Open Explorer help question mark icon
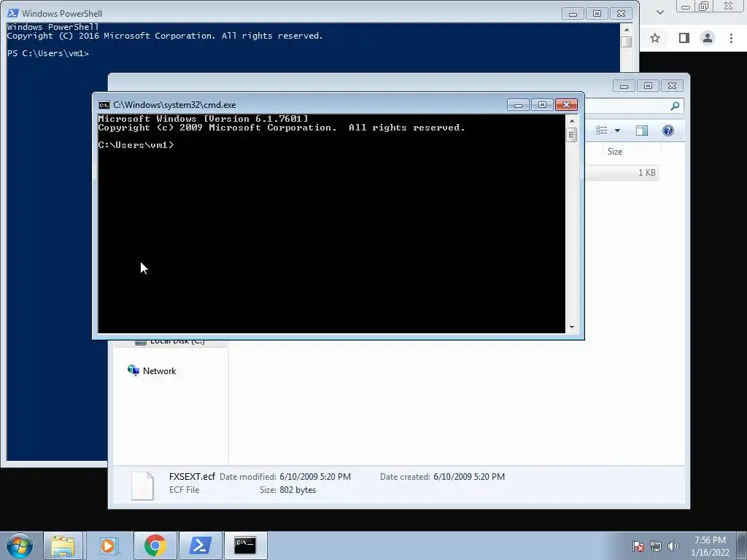This screenshot has width=747, height=560. pos(668,131)
